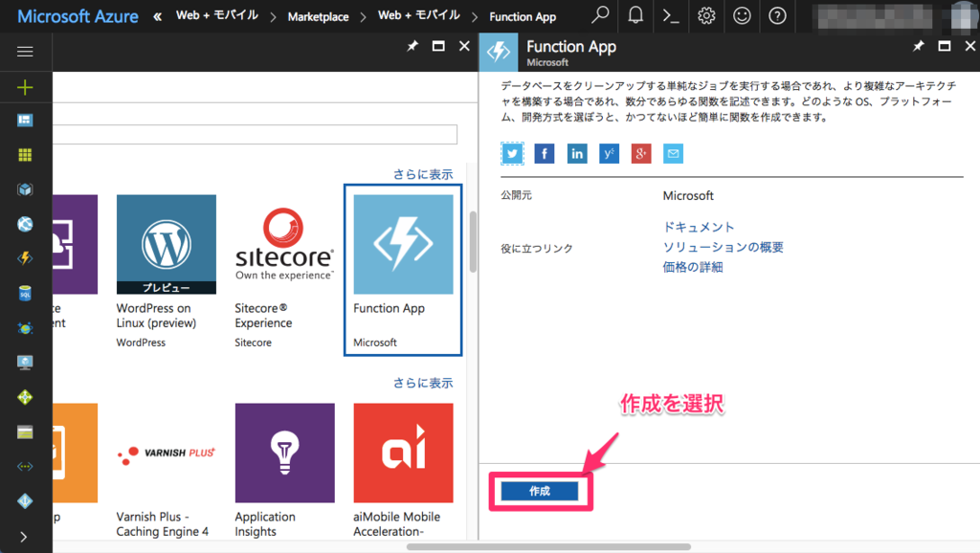Open ドキュメント link

tap(698, 227)
